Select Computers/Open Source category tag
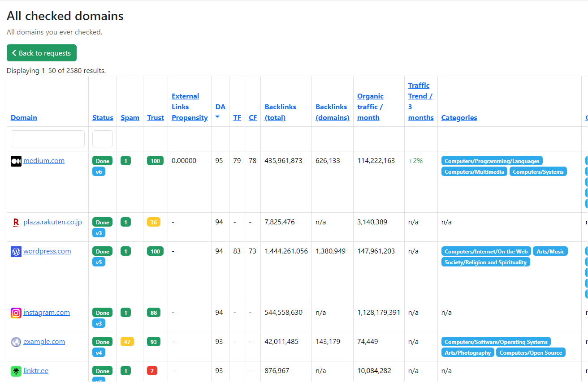Screen dimensions: 588x382 pos(531,352)
